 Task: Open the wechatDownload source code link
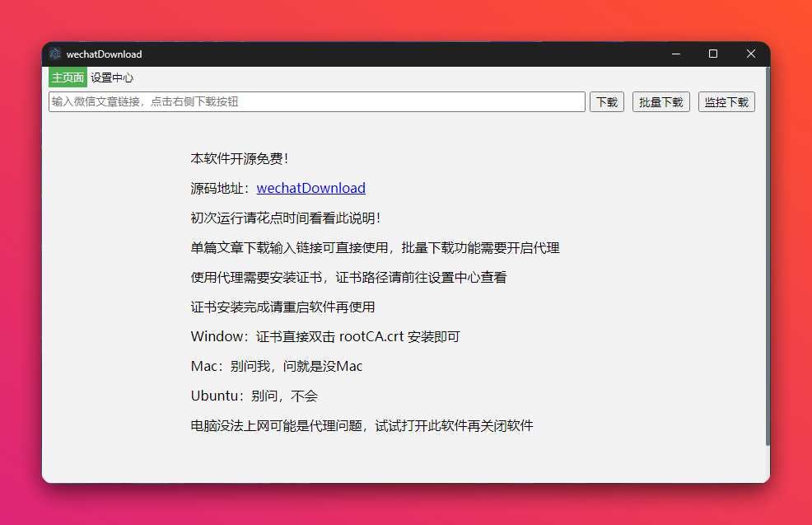310,188
